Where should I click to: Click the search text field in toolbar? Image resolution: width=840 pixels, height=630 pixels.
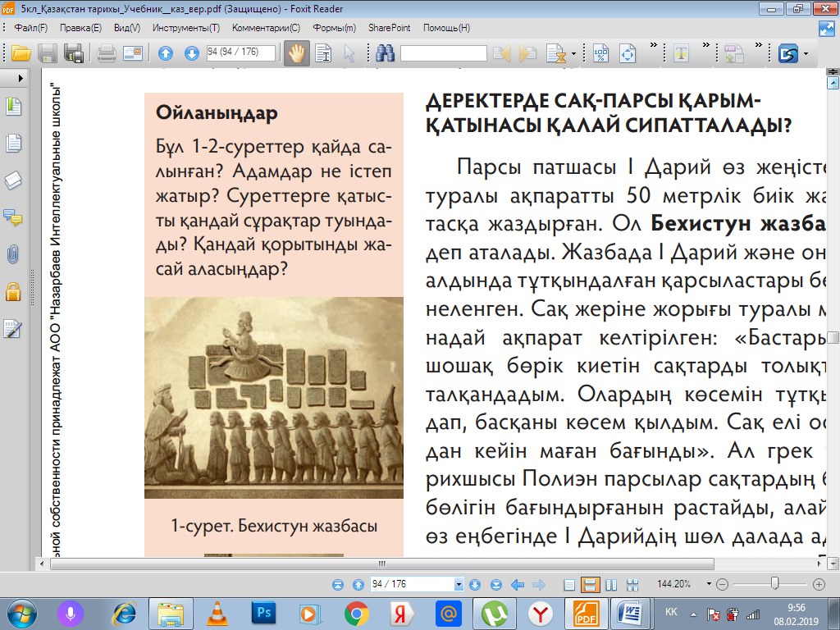[x=444, y=53]
